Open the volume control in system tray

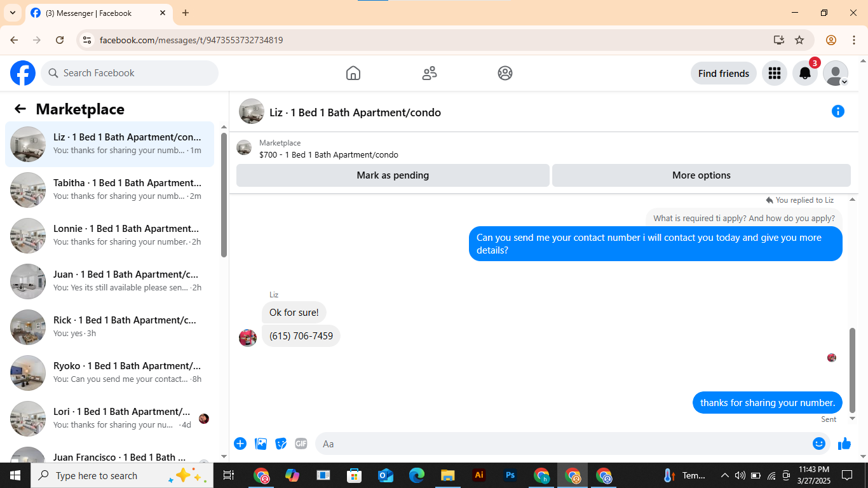740,475
